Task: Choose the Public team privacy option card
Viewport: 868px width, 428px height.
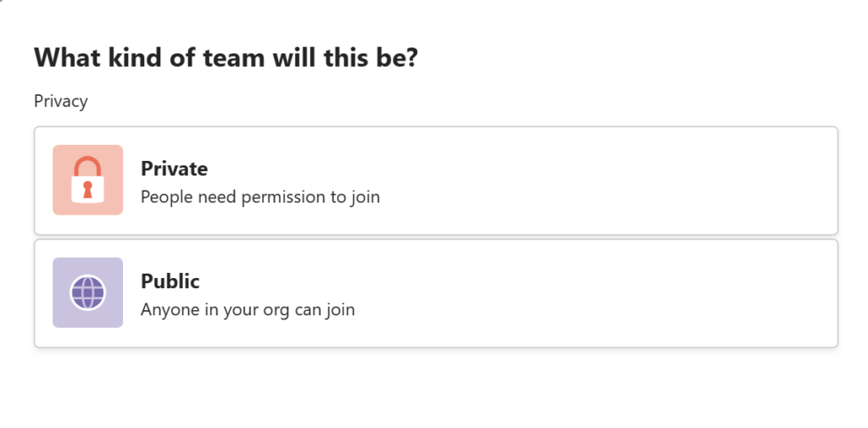Action: 437,293
